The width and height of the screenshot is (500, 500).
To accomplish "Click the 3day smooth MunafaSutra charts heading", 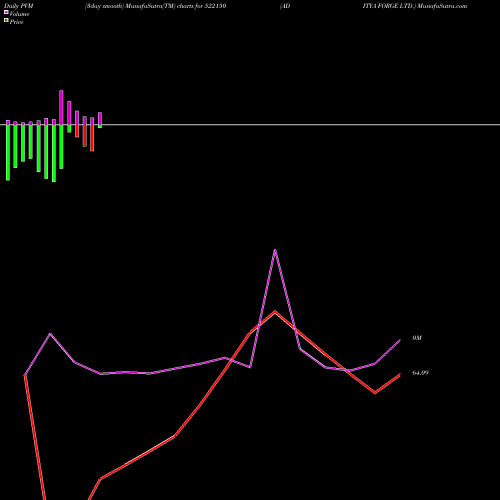I will point(156,6).
